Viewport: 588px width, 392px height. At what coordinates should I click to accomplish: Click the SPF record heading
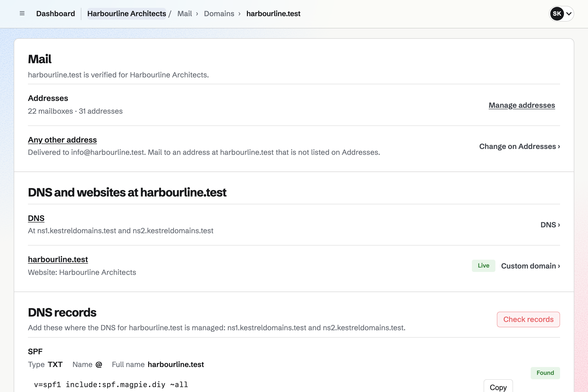pos(35,352)
